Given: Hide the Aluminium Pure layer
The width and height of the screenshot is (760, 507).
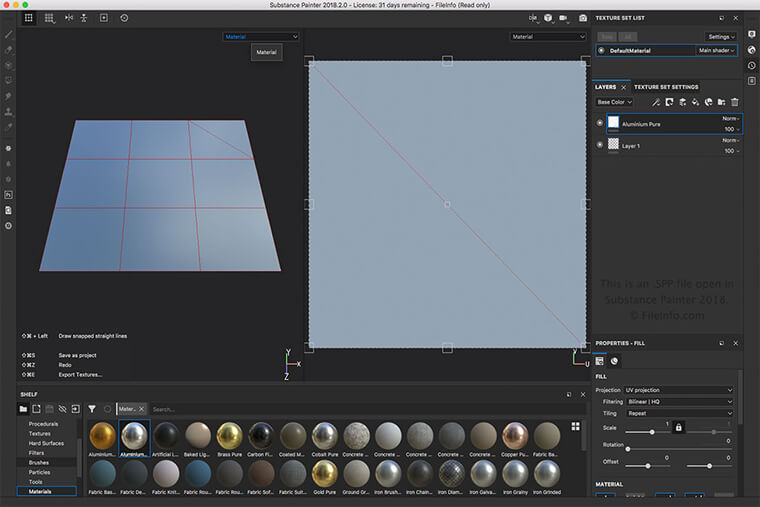Looking at the screenshot, I should tap(600, 123).
